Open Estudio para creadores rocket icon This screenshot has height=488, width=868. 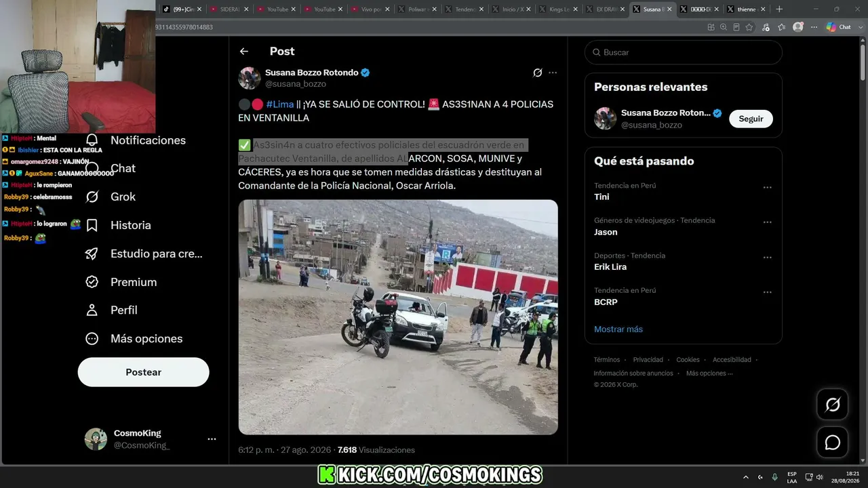pyautogui.click(x=92, y=253)
